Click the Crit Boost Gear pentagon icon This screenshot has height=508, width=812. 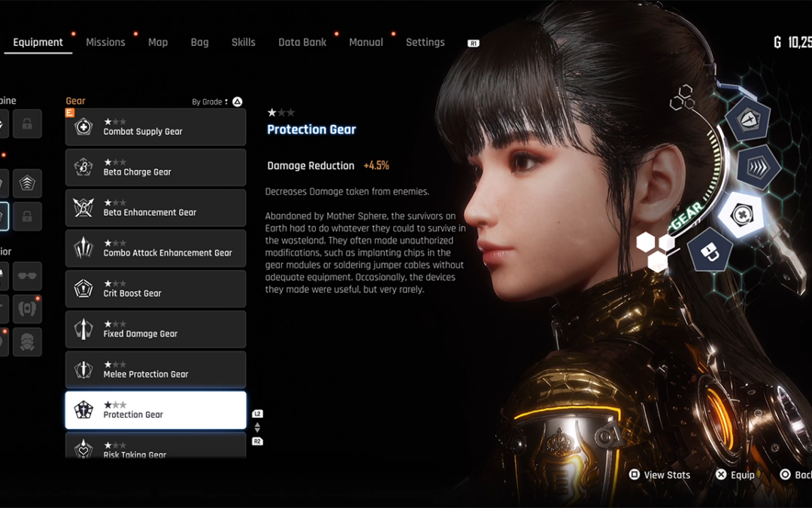coord(83,289)
